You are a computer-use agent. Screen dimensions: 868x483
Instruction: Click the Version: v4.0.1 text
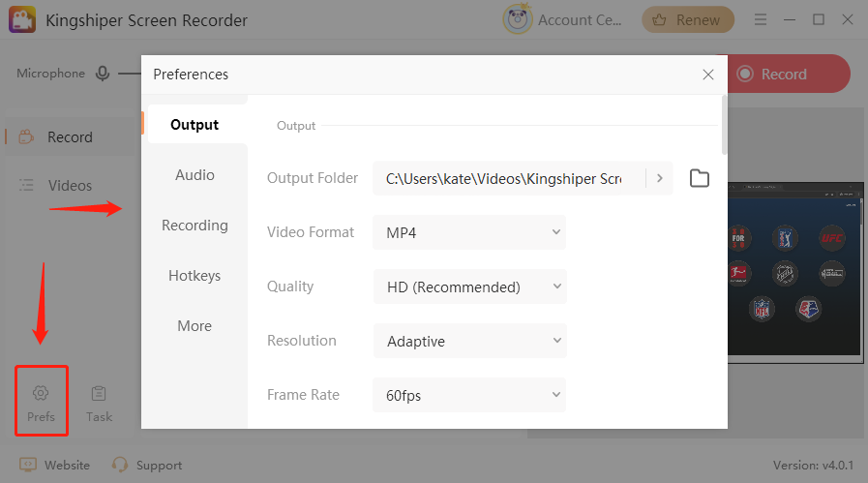pos(813,466)
